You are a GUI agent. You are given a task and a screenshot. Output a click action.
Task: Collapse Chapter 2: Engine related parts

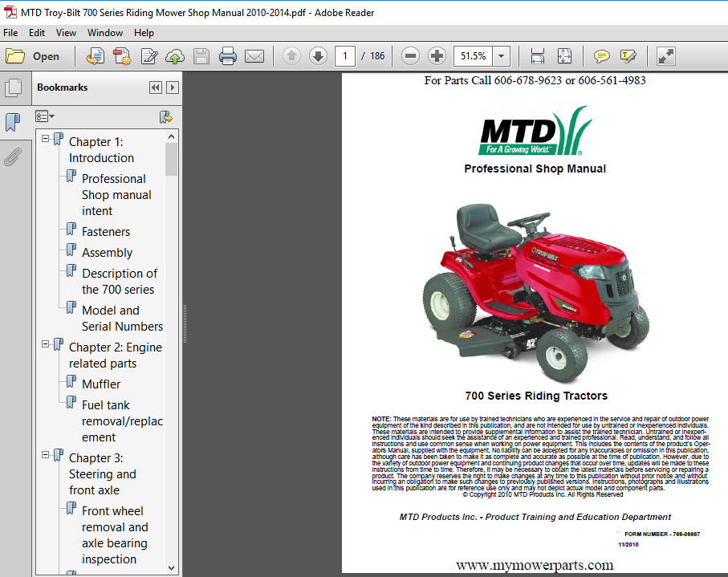pos(46,344)
